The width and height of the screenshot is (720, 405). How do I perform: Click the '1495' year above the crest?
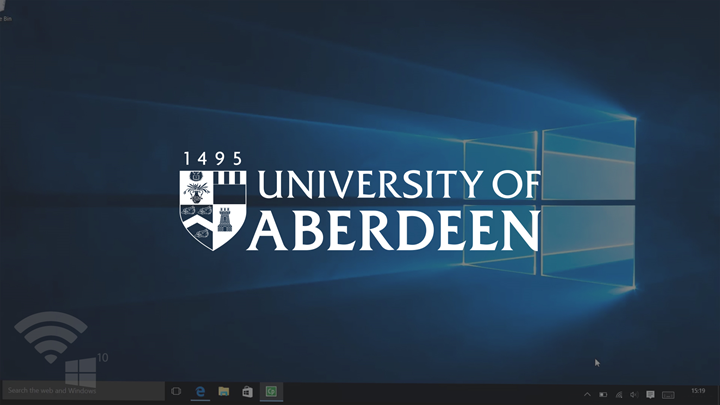click(212, 158)
